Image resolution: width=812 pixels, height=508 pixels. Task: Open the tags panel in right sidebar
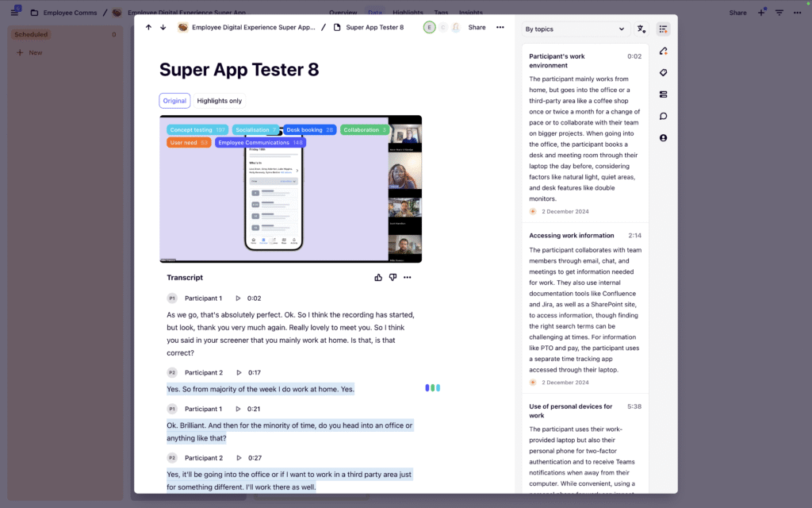[663, 72]
